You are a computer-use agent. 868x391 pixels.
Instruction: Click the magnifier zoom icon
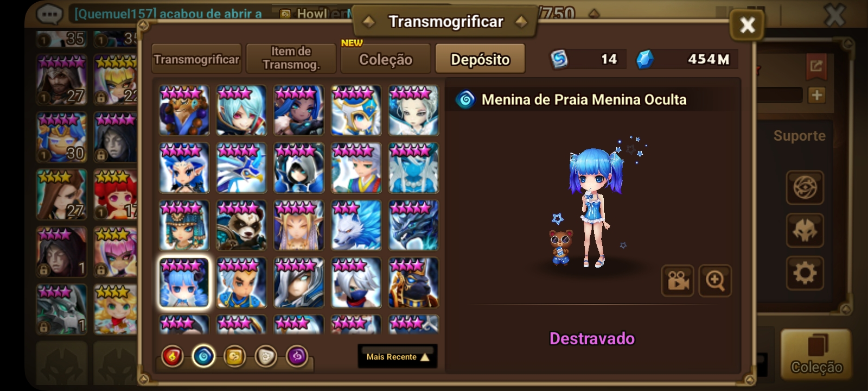click(715, 280)
